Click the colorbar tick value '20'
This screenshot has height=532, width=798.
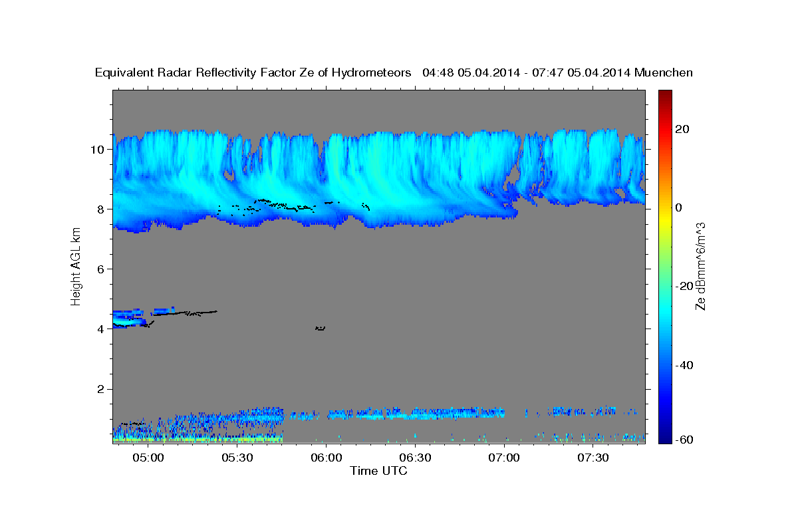coord(683,128)
